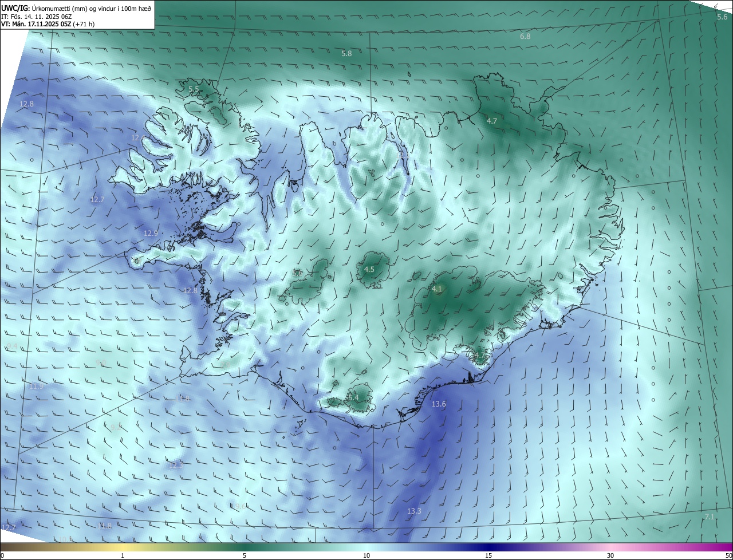Viewport: 733px width, 560px height.
Task: Click the 12.4 value label
Action: tap(138, 138)
